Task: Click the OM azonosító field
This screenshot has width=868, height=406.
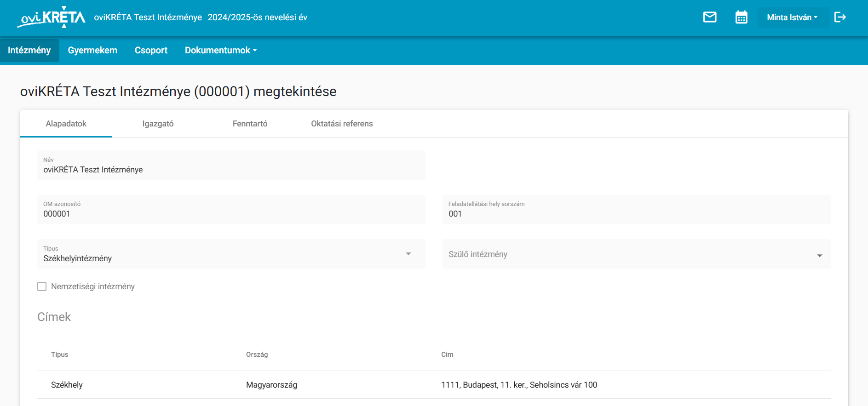Action: [231, 210]
